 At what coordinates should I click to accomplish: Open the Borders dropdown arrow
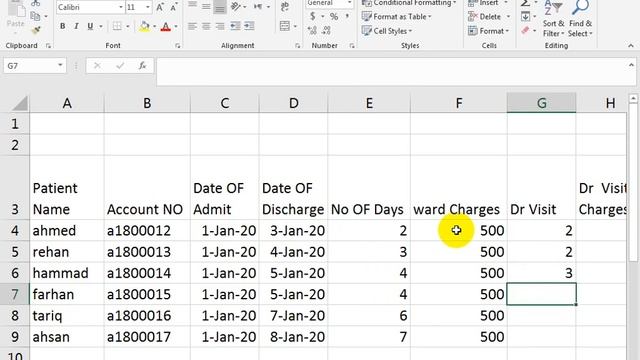pyautogui.click(x=128, y=27)
